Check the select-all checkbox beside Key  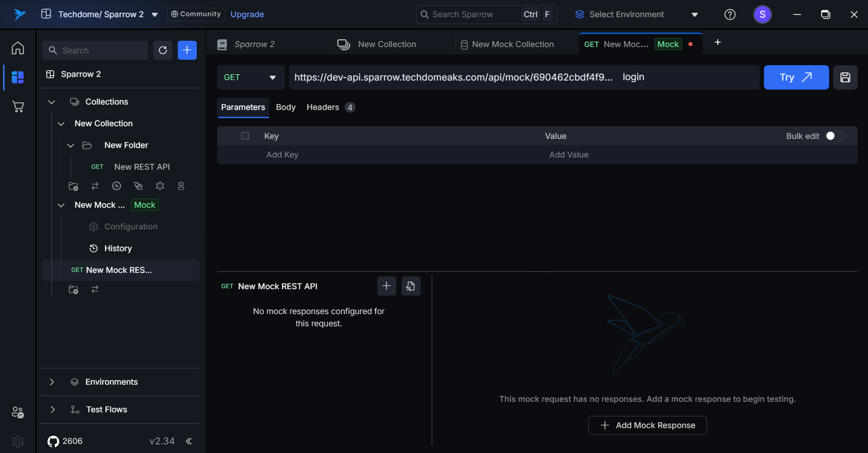click(245, 136)
